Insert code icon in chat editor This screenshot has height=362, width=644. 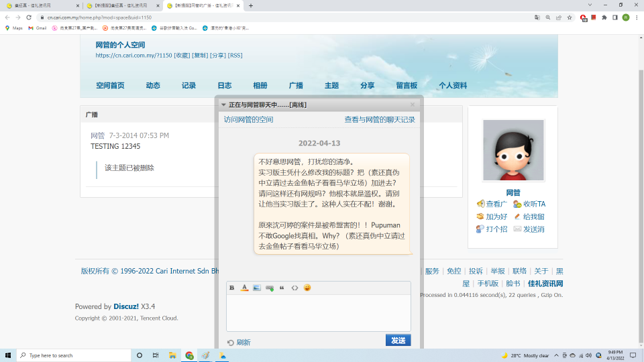tap(294, 288)
